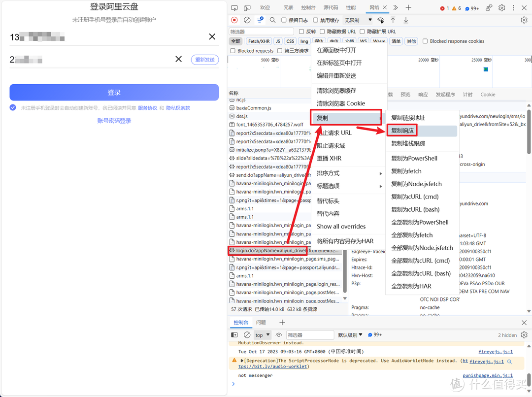Viewport: 532px width, 397px height.
Task: Click the blue 99+ messages badge
Action: click(x=472, y=8)
